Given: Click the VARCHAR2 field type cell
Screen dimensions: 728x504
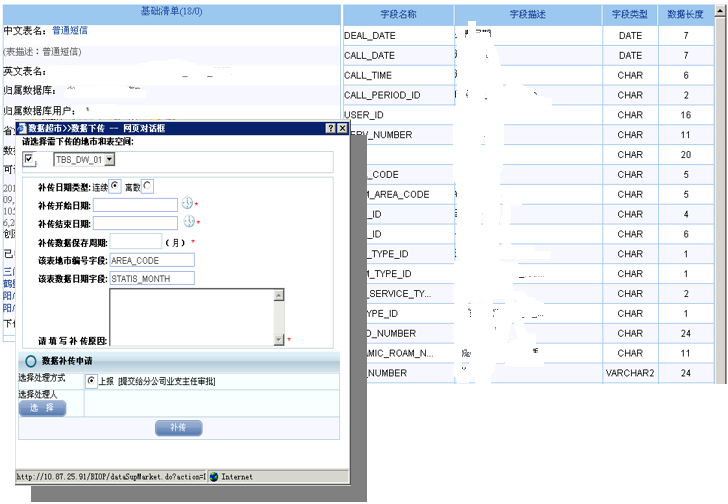Looking at the screenshot, I should [630, 373].
